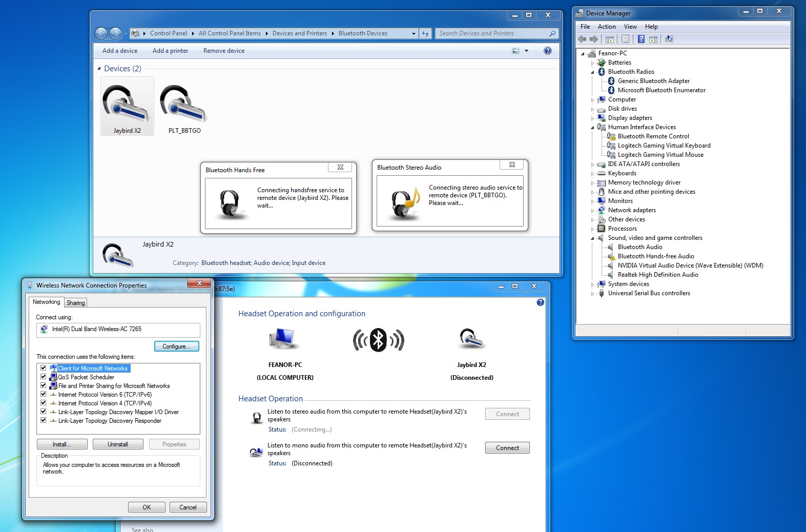Expand the Batteries node
The height and width of the screenshot is (532, 806).
[593, 63]
